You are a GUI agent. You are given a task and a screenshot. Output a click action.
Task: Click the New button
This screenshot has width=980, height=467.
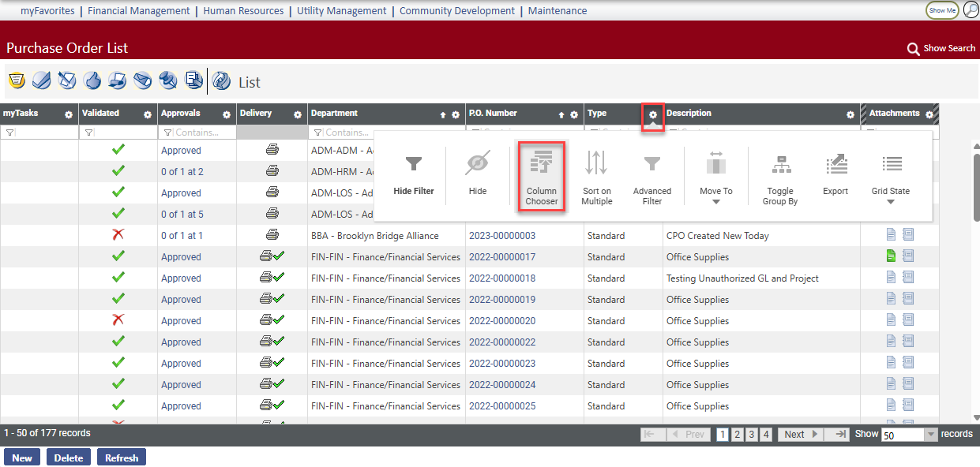(22, 458)
